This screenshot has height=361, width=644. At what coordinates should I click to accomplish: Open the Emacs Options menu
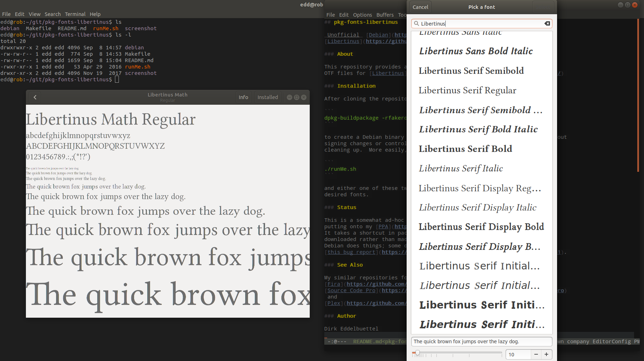[x=362, y=15]
